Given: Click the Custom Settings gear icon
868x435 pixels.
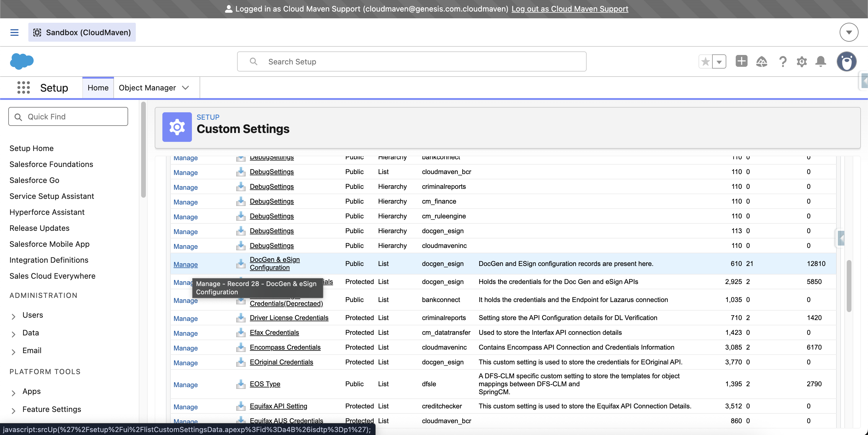Looking at the screenshot, I should click(177, 127).
